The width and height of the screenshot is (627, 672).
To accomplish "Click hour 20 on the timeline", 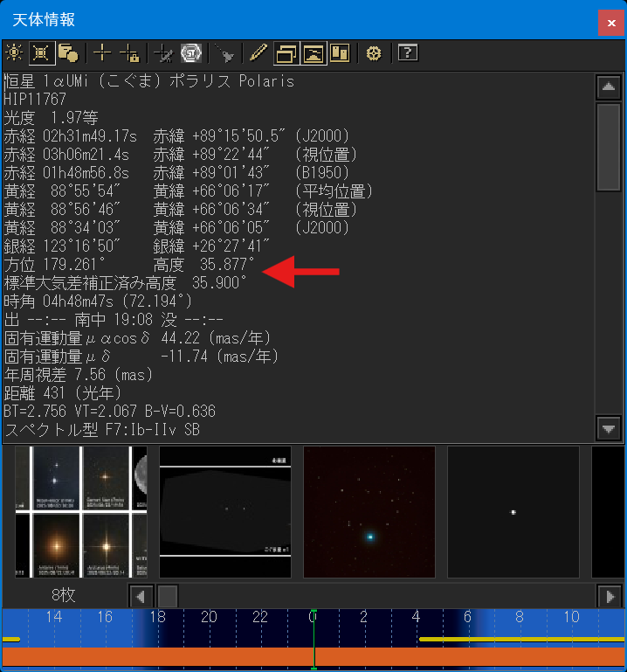I will (208, 617).
